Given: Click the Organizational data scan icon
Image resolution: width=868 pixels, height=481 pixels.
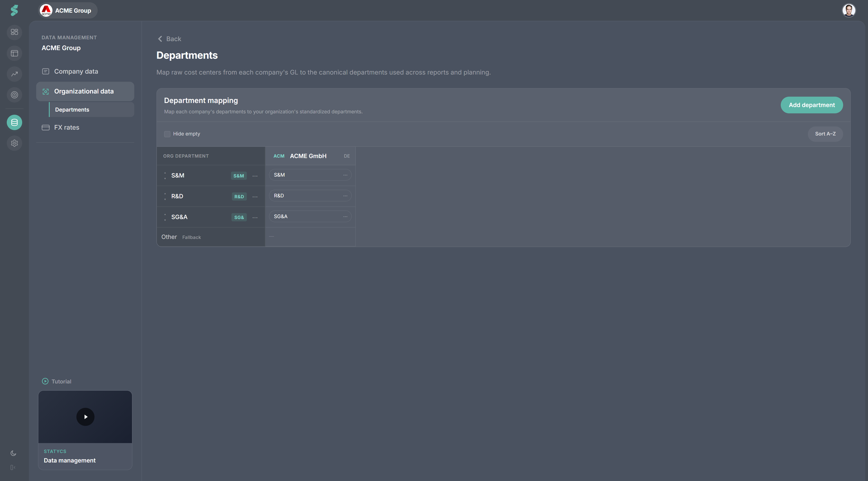Looking at the screenshot, I should point(46,91).
